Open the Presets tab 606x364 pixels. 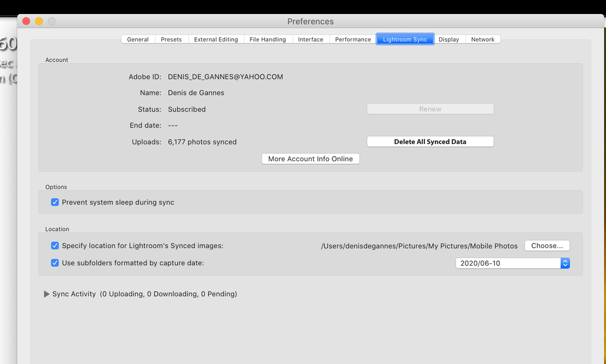tap(171, 39)
